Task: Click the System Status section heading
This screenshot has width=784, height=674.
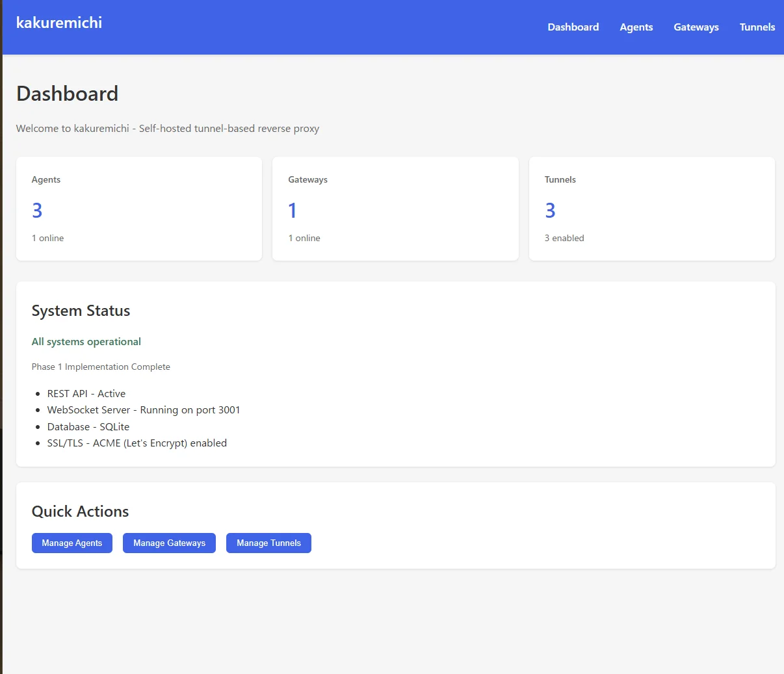Action: [x=81, y=311]
